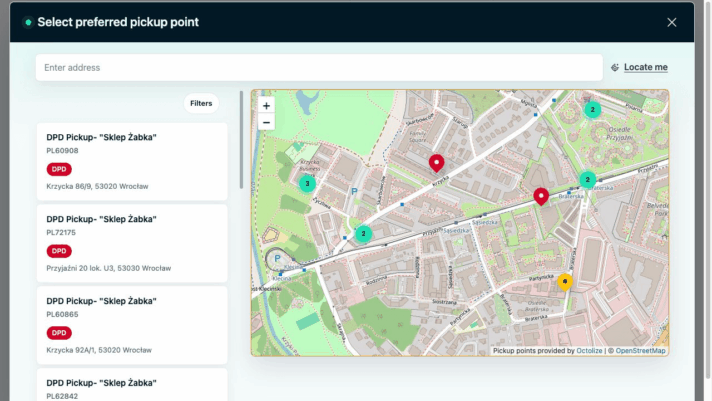
Task: Select the yellow pin near Partynicka
Action: [565, 282]
